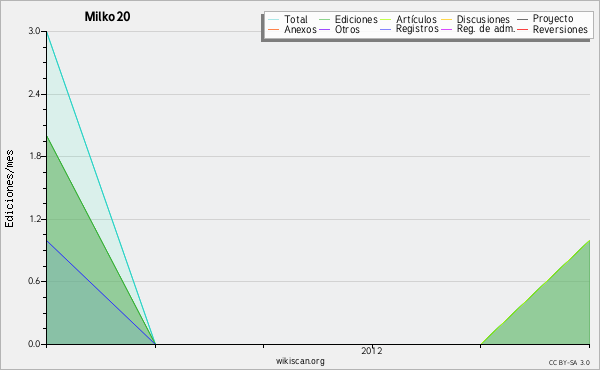Screen dimensions: 600x370
Task: Click the '2.4' y-axis value
Action: point(34,94)
